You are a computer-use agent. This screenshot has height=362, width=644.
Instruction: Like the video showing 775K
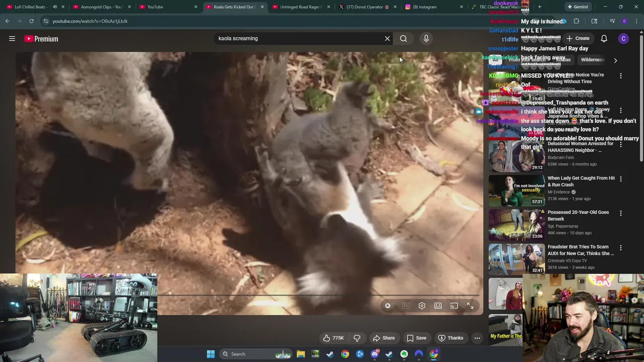(x=333, y=338)
